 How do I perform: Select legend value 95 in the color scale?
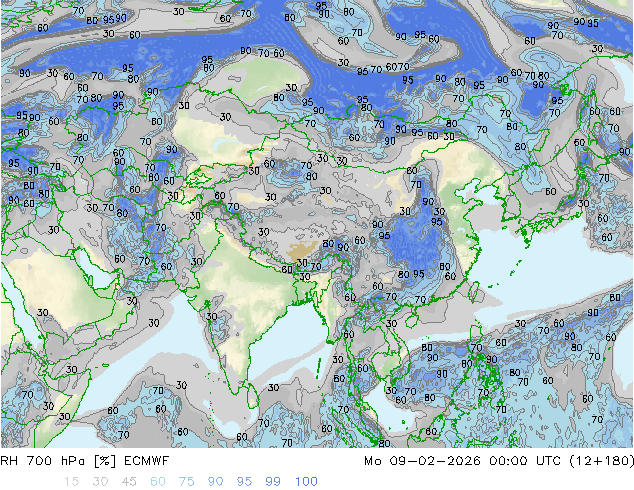tap(244, 482)
